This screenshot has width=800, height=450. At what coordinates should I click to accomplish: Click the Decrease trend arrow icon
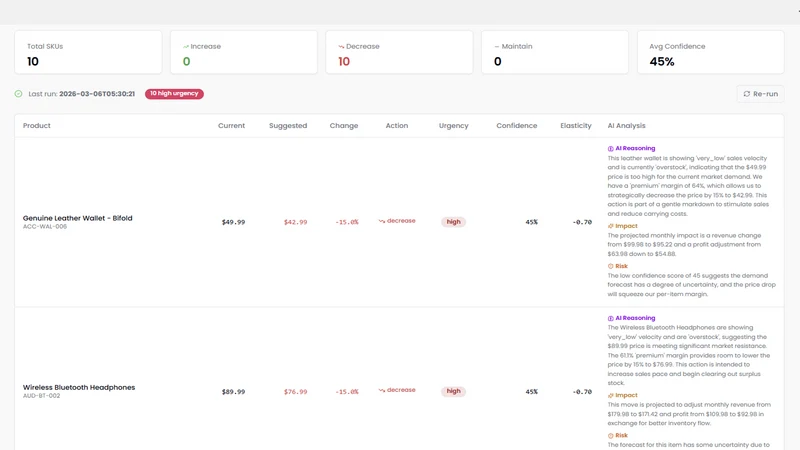point(341,46)
